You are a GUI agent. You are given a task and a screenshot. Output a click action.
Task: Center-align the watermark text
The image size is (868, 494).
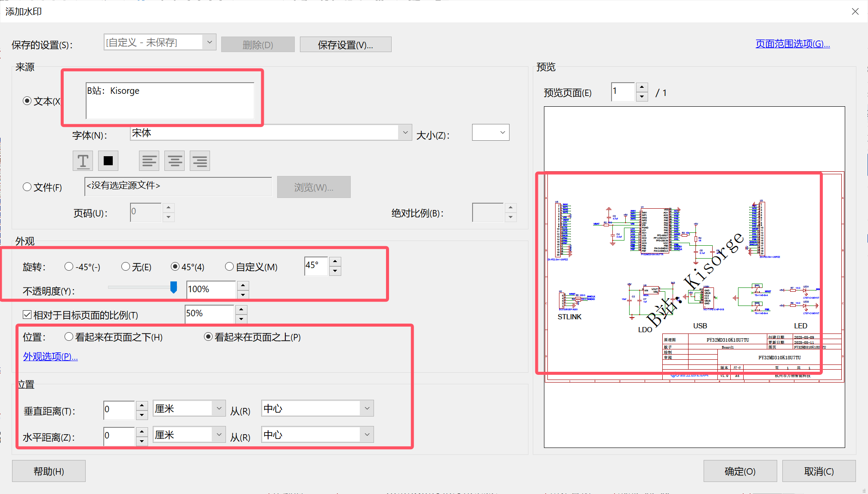point(174,161)
